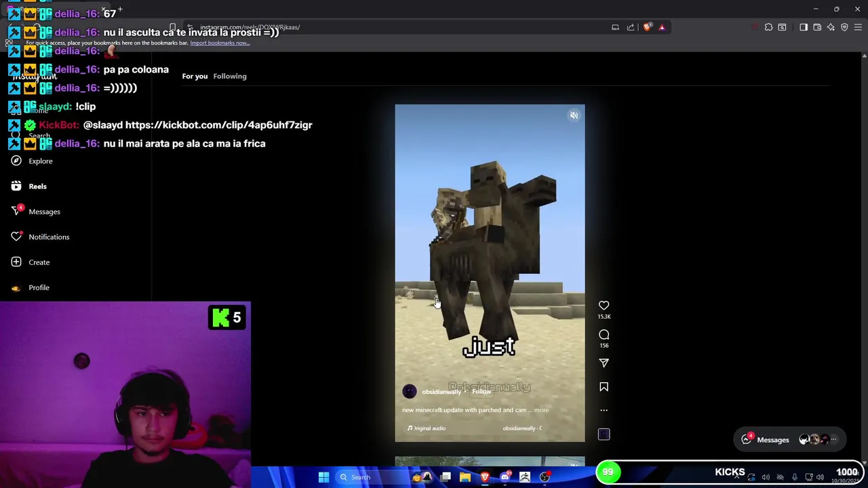Image resolution: width=868 pixels, height=488 pixels.
Task: Click obsidianwally's profile avatar
Action: [410, 392]
